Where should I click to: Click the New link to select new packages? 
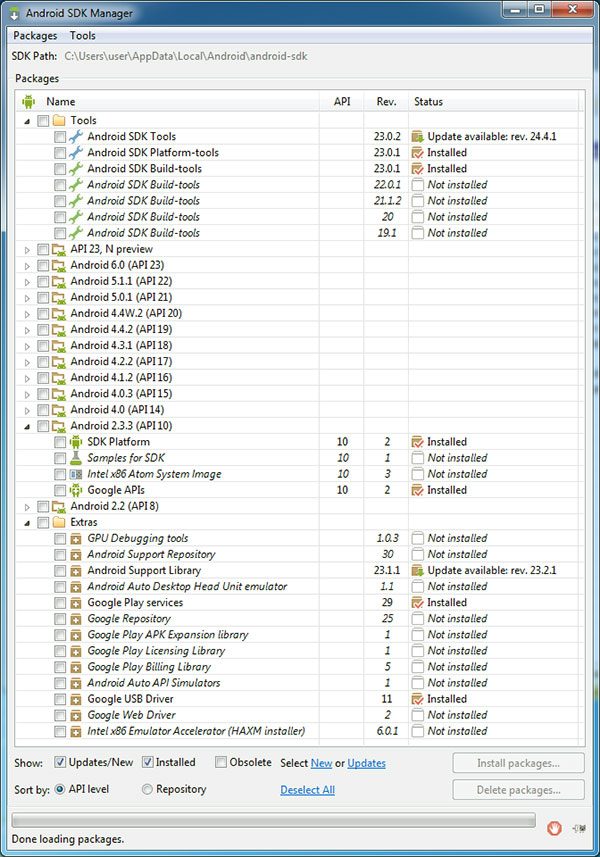click(321, 763)
